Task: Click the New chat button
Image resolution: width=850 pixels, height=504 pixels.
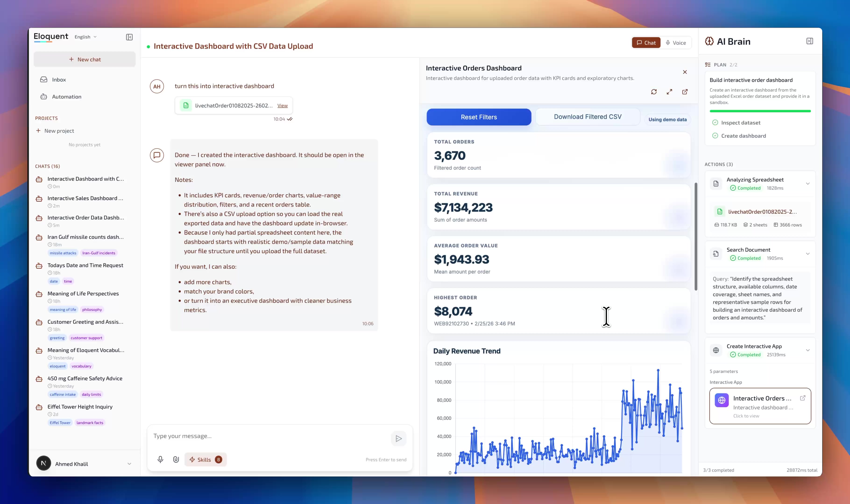Action: [85, 59]
